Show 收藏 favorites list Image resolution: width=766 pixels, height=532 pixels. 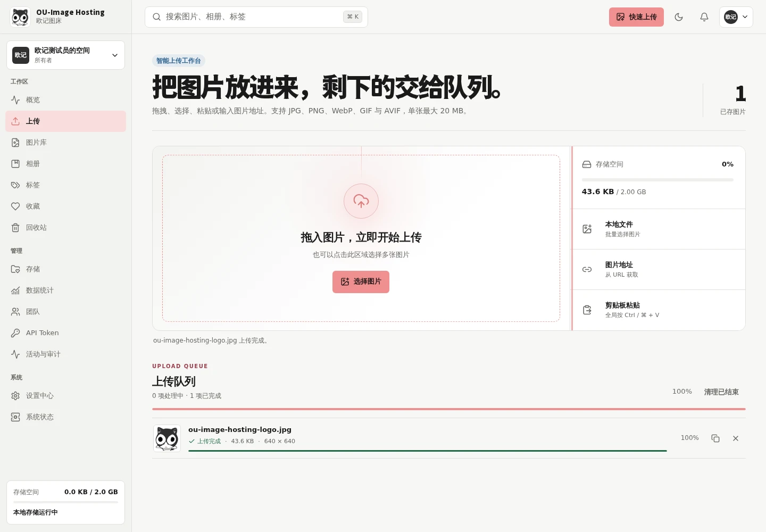(65, 206)
